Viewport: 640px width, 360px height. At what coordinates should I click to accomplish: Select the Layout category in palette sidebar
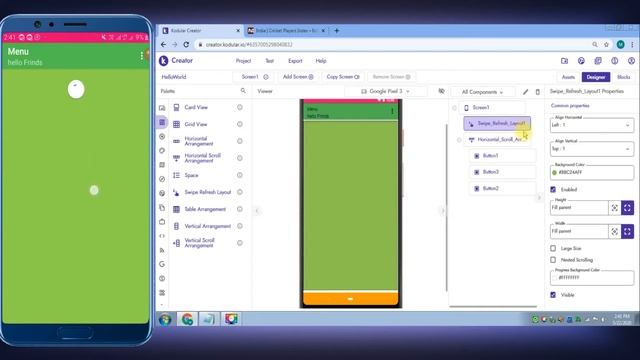[162, 122]
